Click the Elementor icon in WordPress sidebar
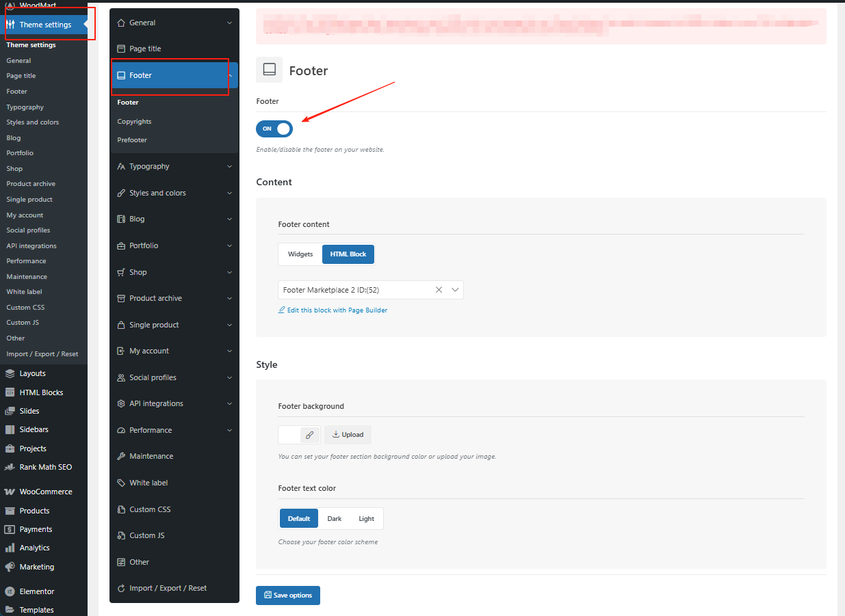845x616 pixels. point(10,591)
